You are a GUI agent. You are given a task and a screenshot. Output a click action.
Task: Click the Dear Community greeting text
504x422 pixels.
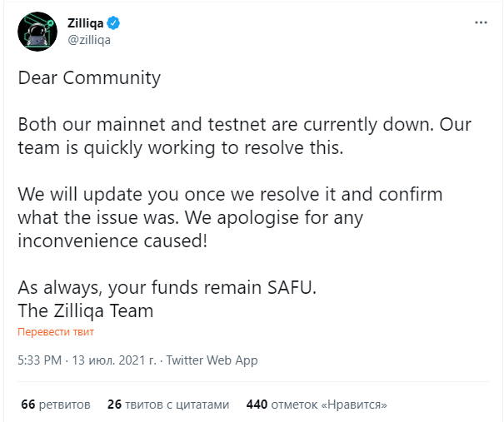click(89, 78)
